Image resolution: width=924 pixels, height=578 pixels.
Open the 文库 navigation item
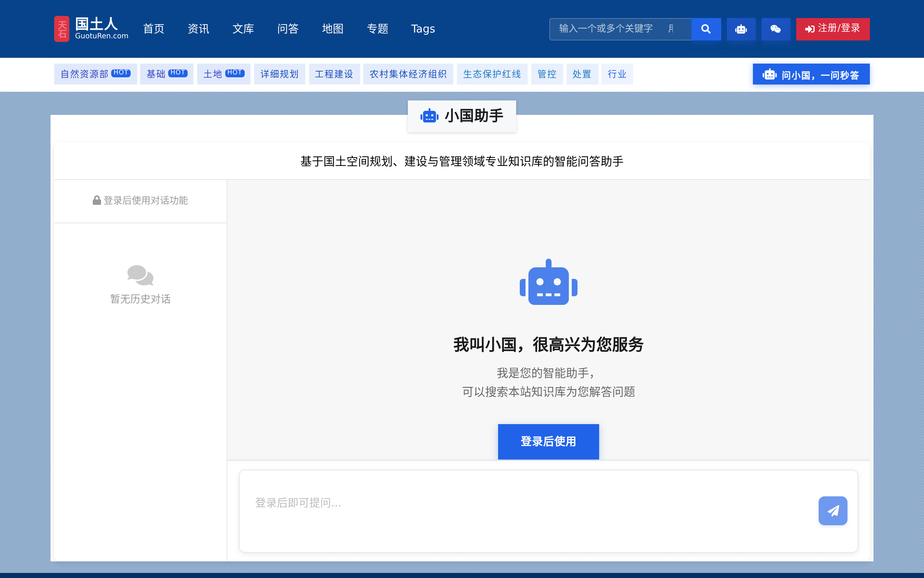coord(243,29)
